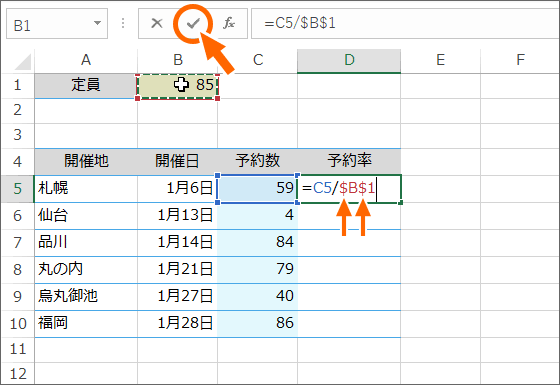Click cell 丸の内
Screen dimensions: 560x385
tap(86, 270)
